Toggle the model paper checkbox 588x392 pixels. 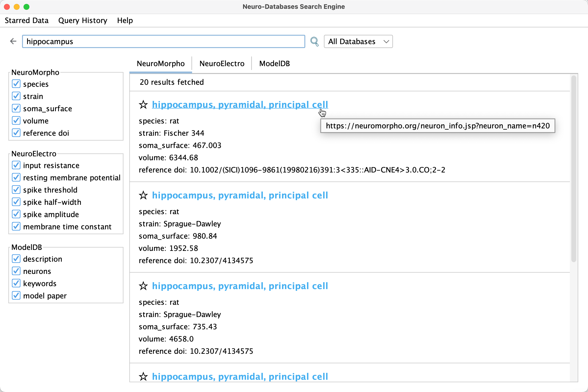coord(16,295)
